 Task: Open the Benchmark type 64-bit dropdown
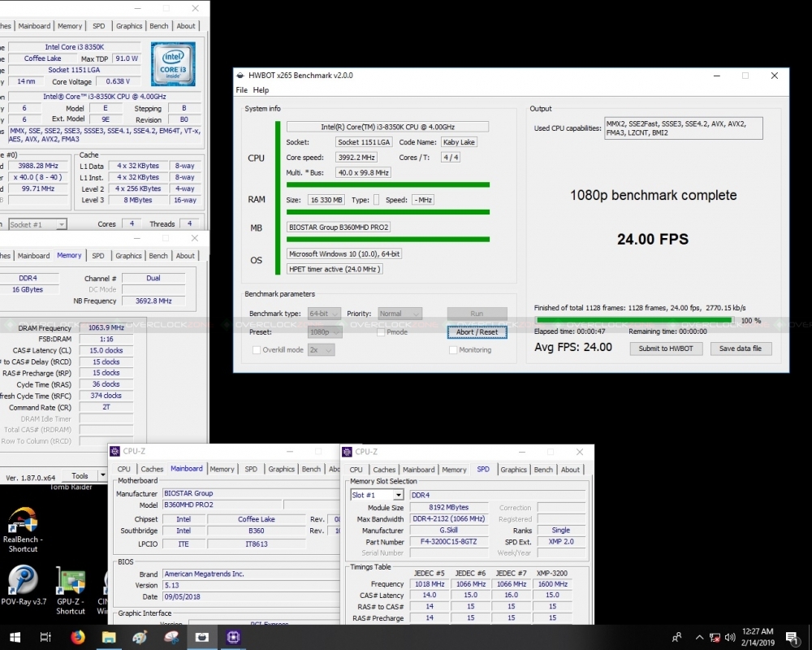tap(324, 314)
